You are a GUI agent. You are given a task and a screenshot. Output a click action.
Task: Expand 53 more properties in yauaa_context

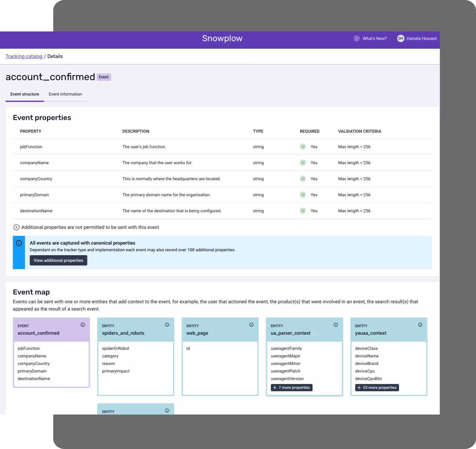tap(377, 388)
